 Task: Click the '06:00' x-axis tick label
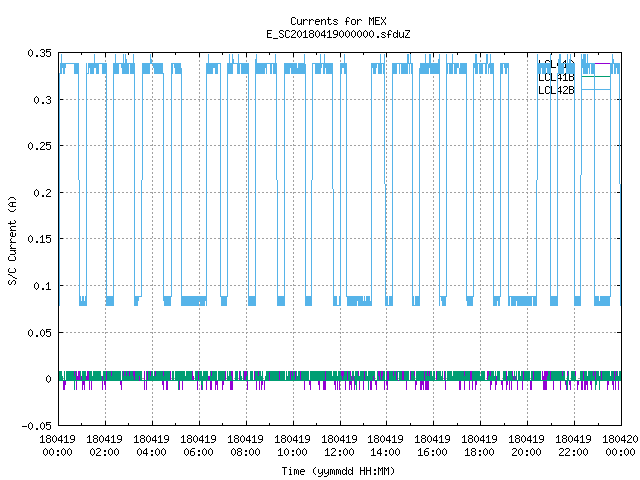[198, 452]
